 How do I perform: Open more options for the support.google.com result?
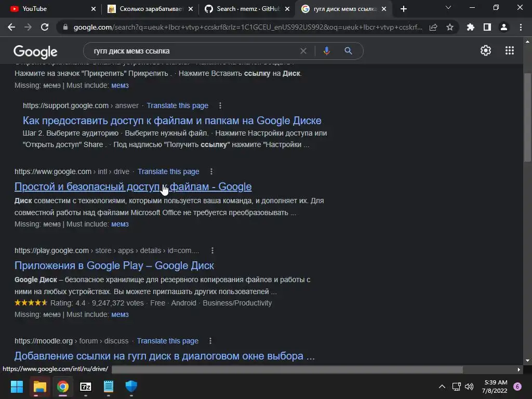pyautogui.click(x=220, y=105)
